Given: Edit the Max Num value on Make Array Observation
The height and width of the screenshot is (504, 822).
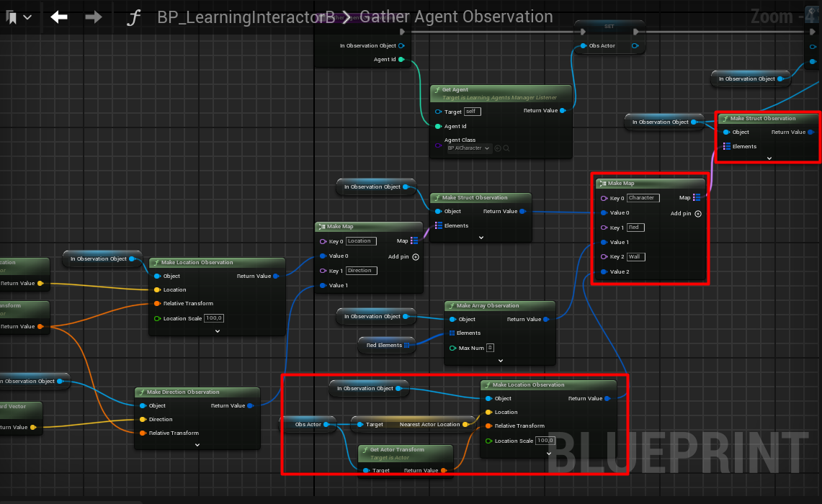Looking at the screenshot, I should [490, 348].
